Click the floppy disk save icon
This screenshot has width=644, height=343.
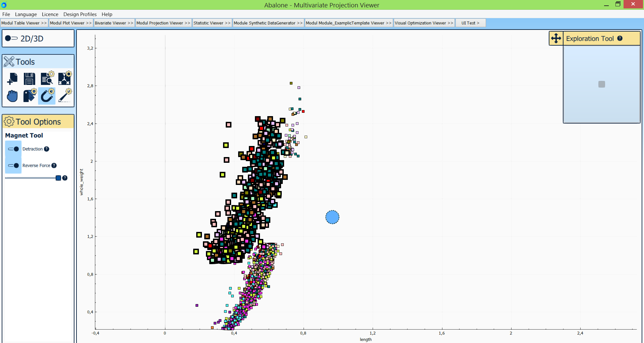coord(30,79)
